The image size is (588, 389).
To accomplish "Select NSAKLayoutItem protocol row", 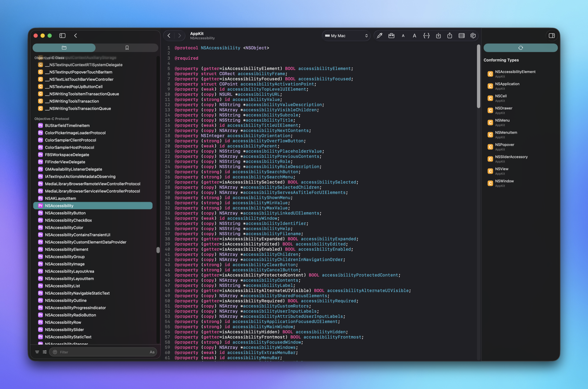I will pyautogui.click(x=93, y=198).
